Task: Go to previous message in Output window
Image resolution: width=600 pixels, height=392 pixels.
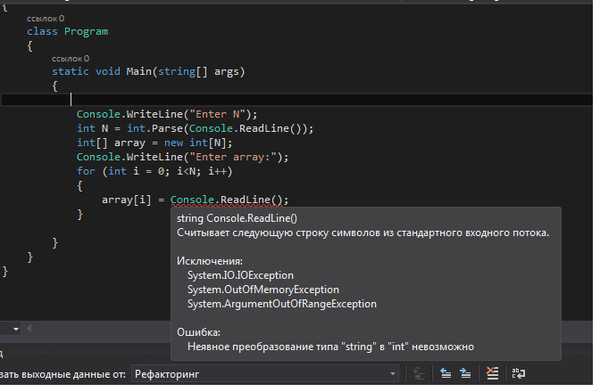Action: tap(445, 373)
